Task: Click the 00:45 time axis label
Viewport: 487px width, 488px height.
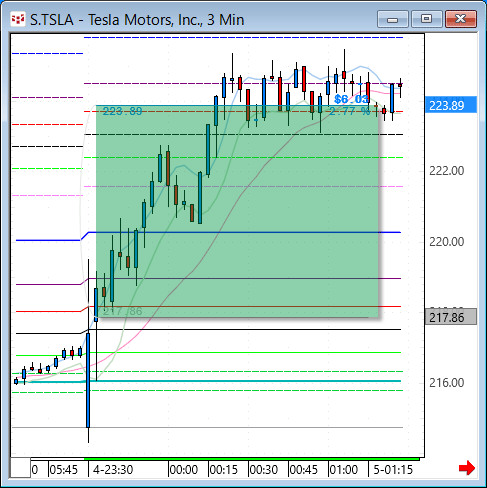Action: 303,470
